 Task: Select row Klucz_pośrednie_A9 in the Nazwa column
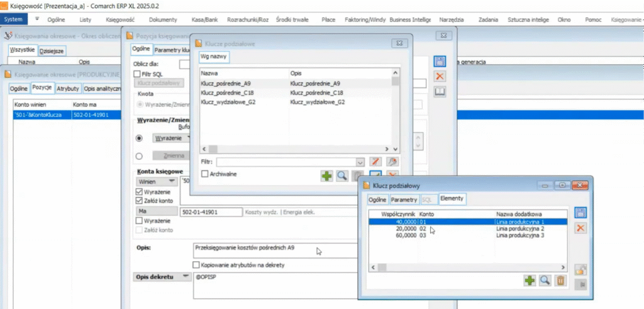tap(225, 84)
